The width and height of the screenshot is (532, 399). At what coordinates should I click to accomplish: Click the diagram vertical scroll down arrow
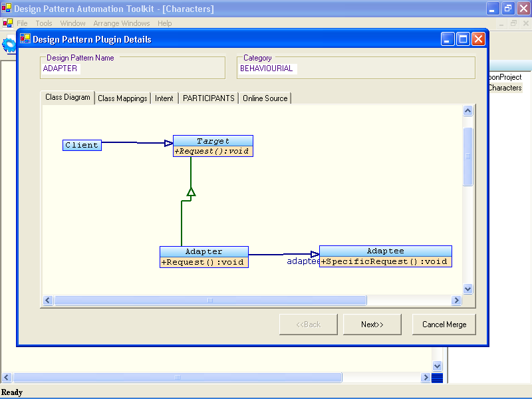click(x=468, y=289)
